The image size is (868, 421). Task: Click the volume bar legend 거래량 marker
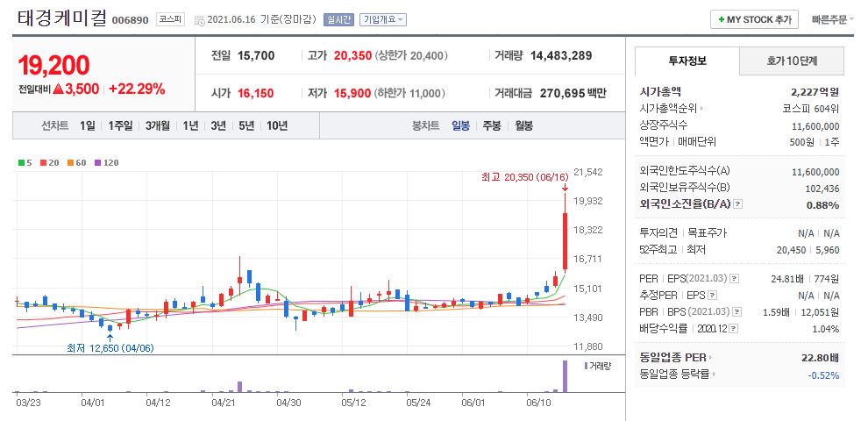coord(587,366)
